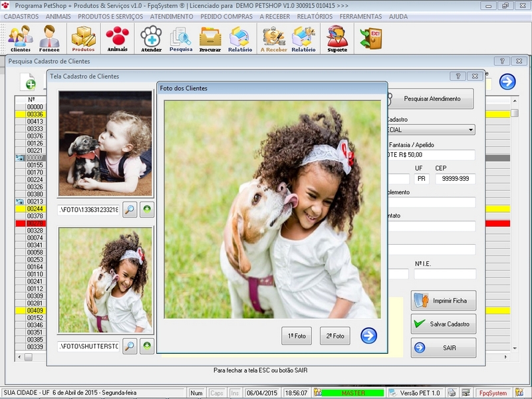The height and width of the screenshot is (399, 532).
Task: Select client row 00213
Action: tap(31, 201)
